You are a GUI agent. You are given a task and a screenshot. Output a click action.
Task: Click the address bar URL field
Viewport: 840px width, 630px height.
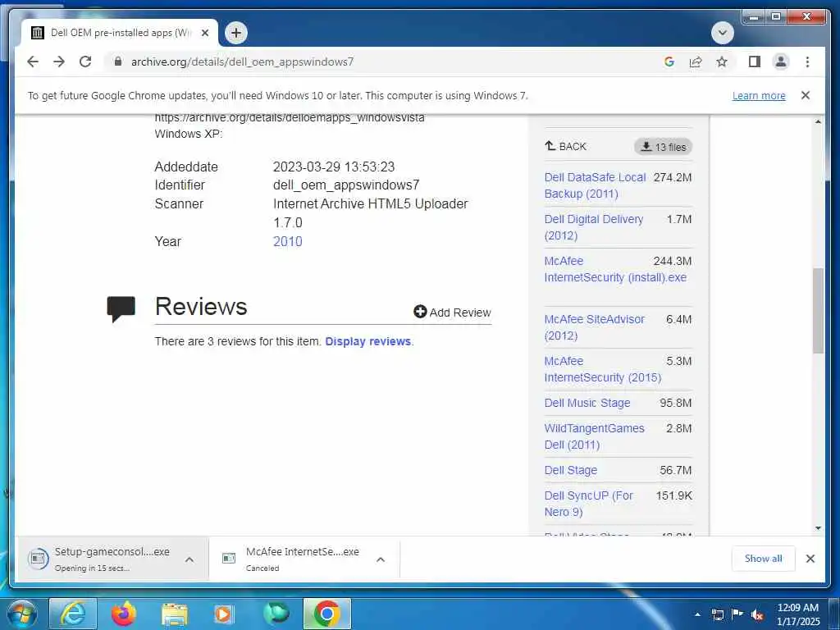tap(242, 62)
